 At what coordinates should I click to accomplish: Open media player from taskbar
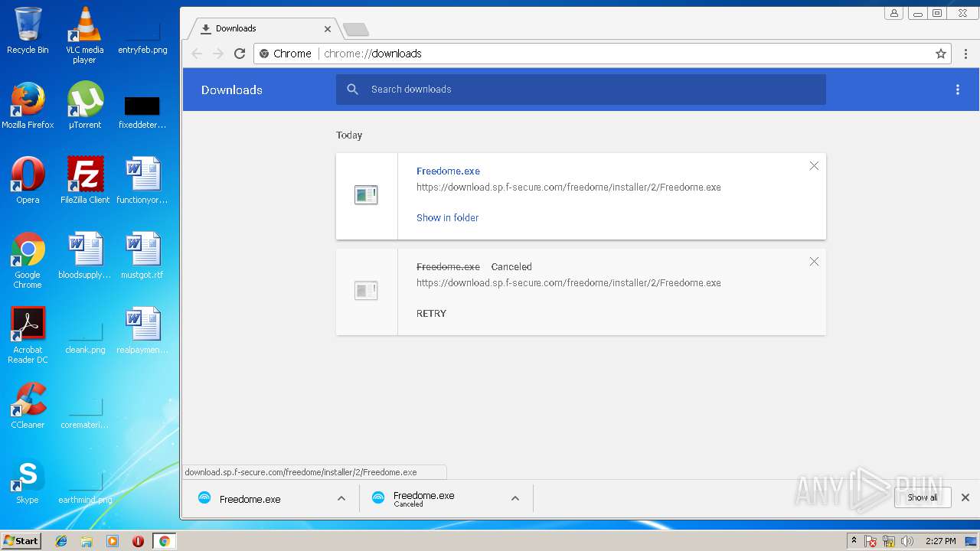113,541
